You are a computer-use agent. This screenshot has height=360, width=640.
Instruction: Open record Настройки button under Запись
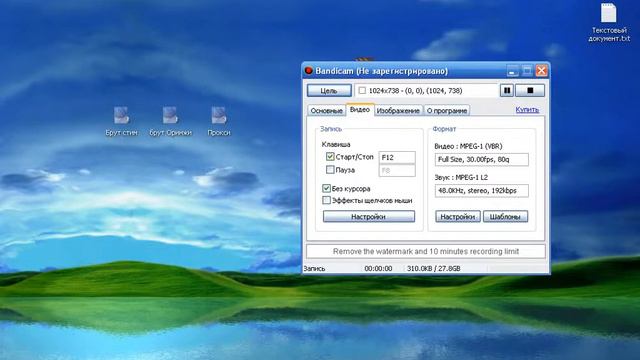[369, 216]
